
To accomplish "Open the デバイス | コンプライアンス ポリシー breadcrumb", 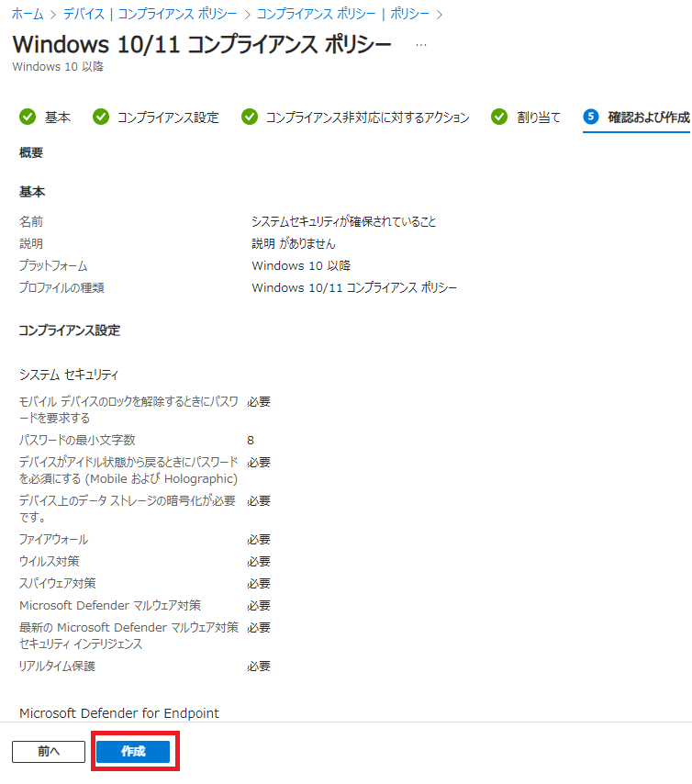I will (150, 14).
